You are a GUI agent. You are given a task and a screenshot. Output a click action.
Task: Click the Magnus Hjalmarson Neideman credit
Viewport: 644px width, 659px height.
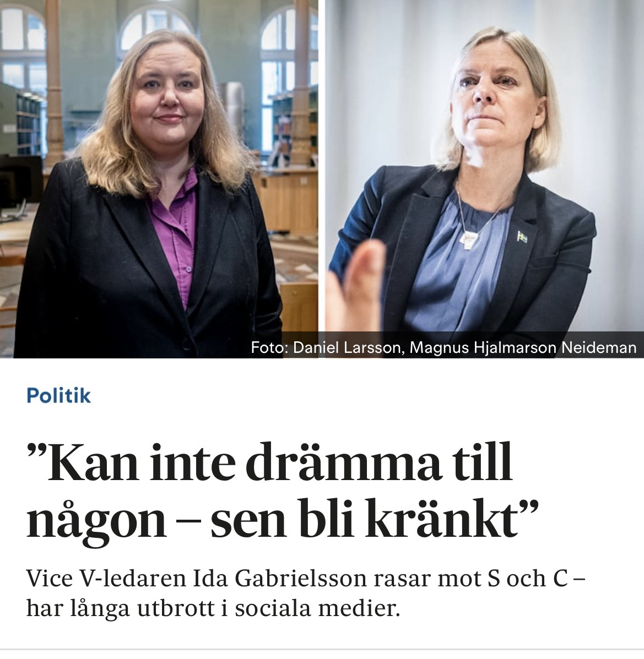tap(523, 347)
